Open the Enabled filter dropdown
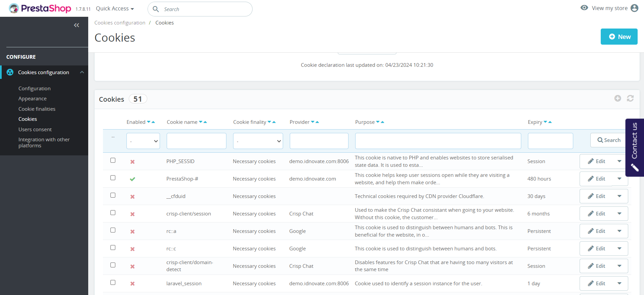Viewport: 644px width, 295px height. (x=143, y=141)
